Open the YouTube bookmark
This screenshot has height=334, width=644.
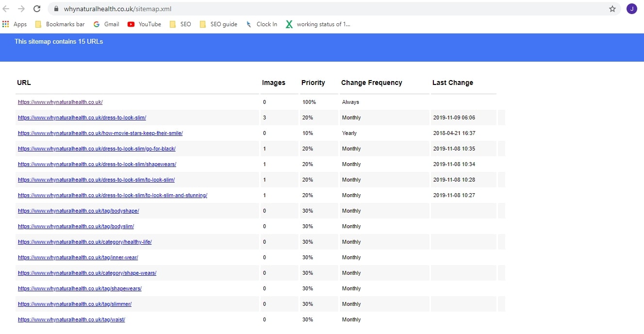pyautogui.click(x=144, y=24)
